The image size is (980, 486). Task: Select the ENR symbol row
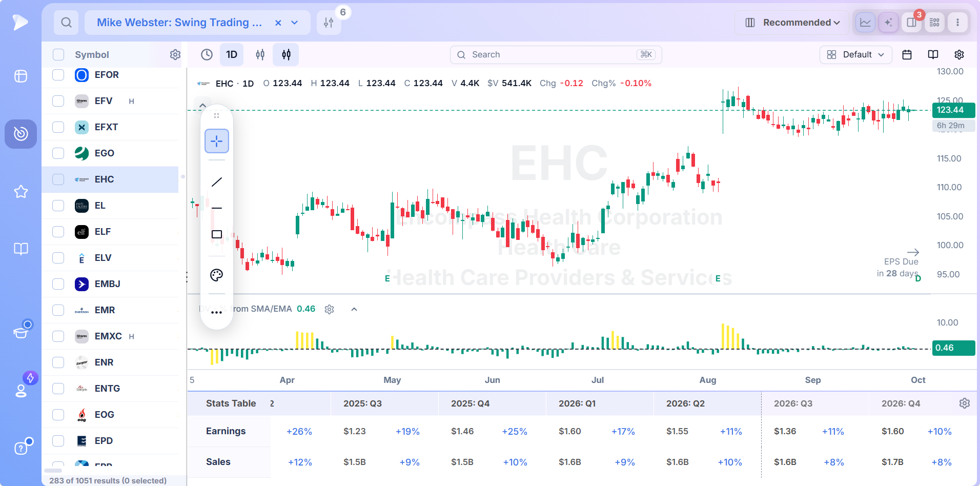[x=110, y=362]
